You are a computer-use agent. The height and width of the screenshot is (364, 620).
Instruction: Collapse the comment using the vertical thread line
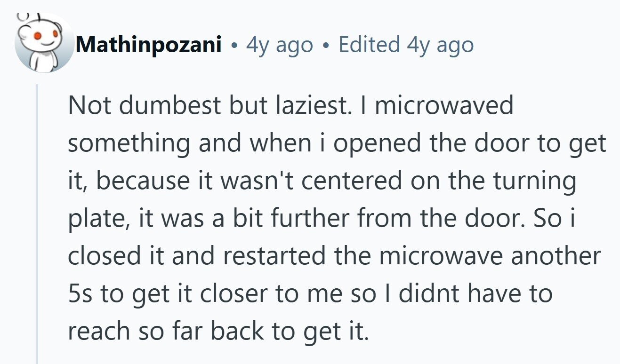click(x=37, y=221)
